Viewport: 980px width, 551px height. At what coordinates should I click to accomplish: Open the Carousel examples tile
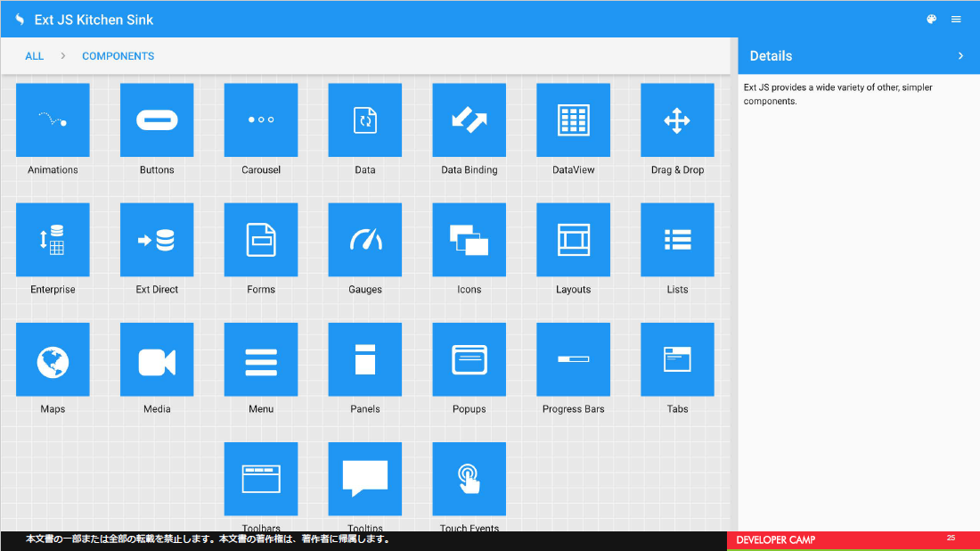point(261,120)
